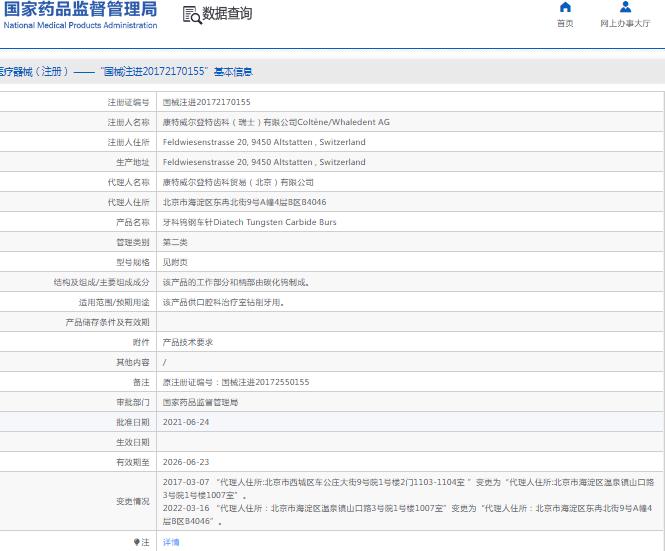Click the 生产地址 row label

pos(132,162)
